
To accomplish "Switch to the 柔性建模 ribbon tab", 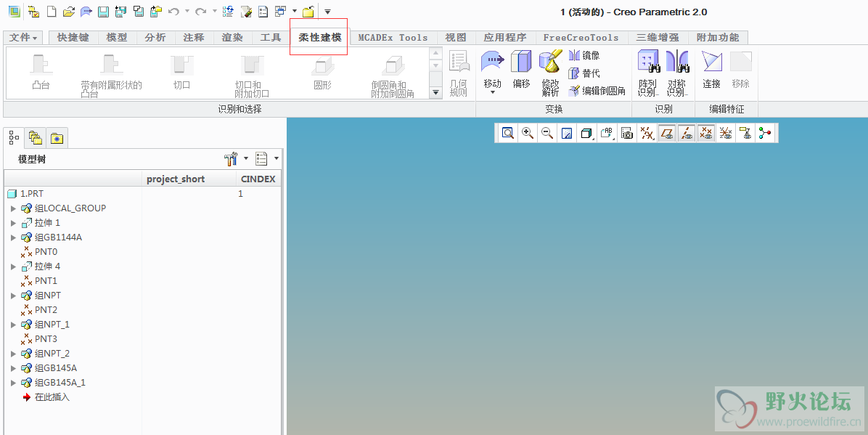I will 320,38.
